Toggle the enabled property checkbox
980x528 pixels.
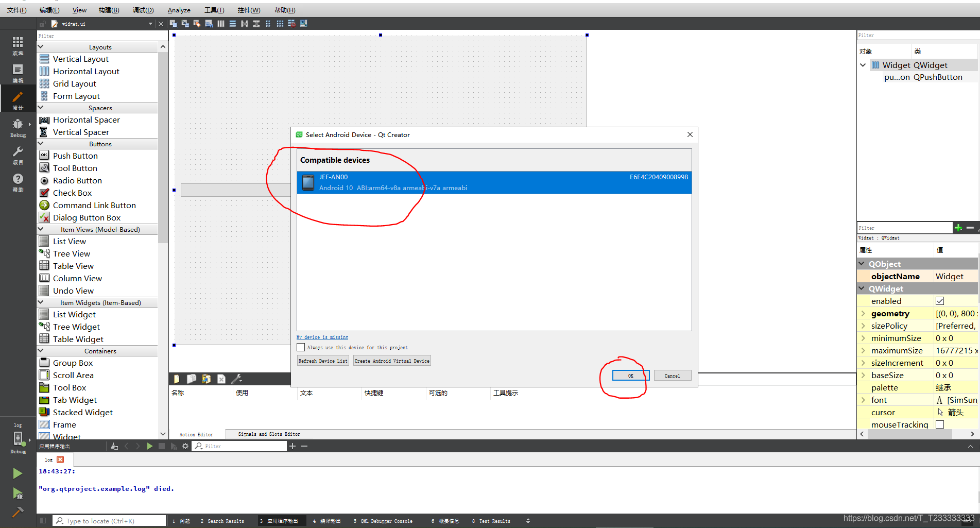click(940, 301)
